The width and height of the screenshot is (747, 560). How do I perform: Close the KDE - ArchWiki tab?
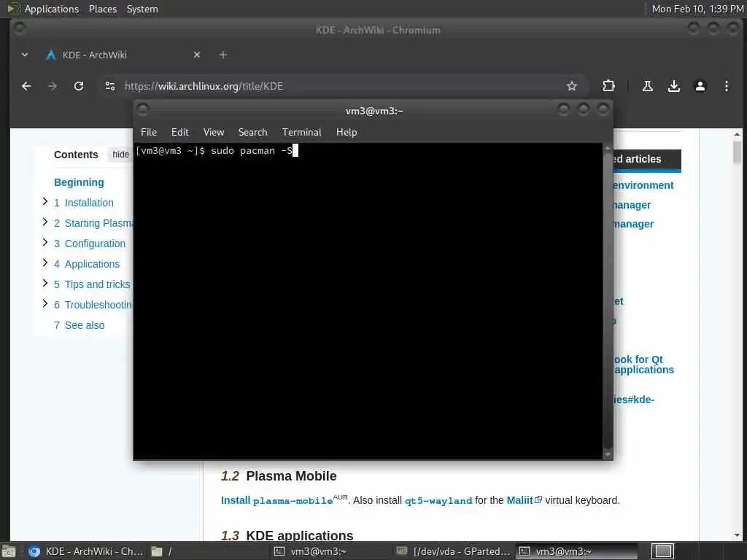(197, 55)
